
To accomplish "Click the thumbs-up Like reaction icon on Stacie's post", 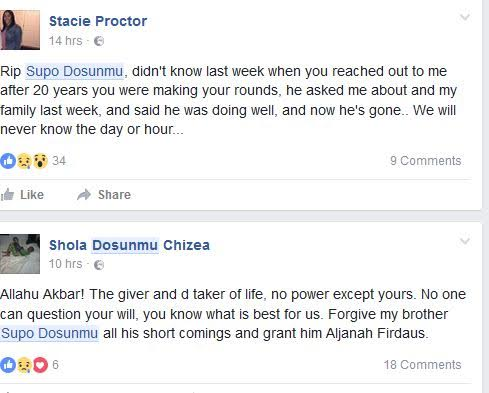I will (8, 161).
